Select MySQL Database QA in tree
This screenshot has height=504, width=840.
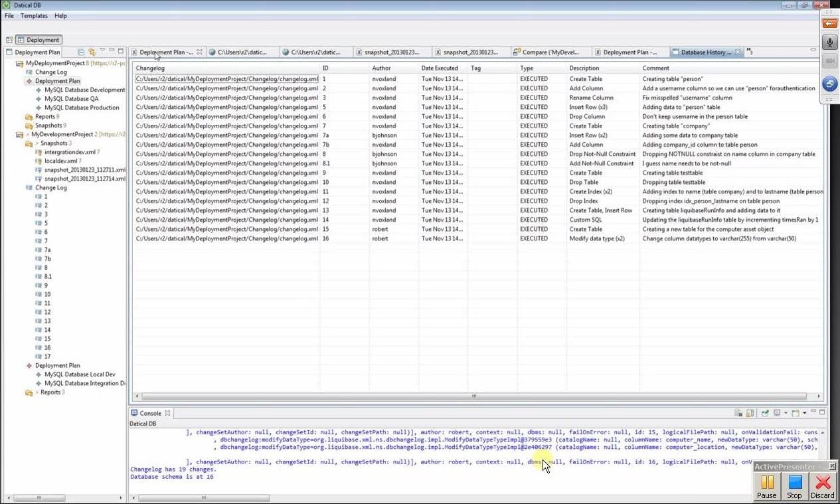[71, 99]
